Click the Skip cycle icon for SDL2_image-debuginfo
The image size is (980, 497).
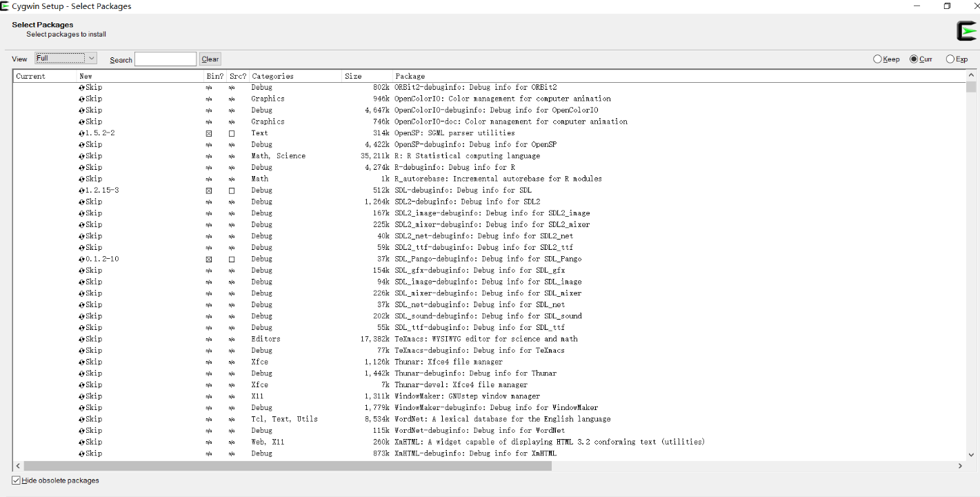[x=82, y=213]
